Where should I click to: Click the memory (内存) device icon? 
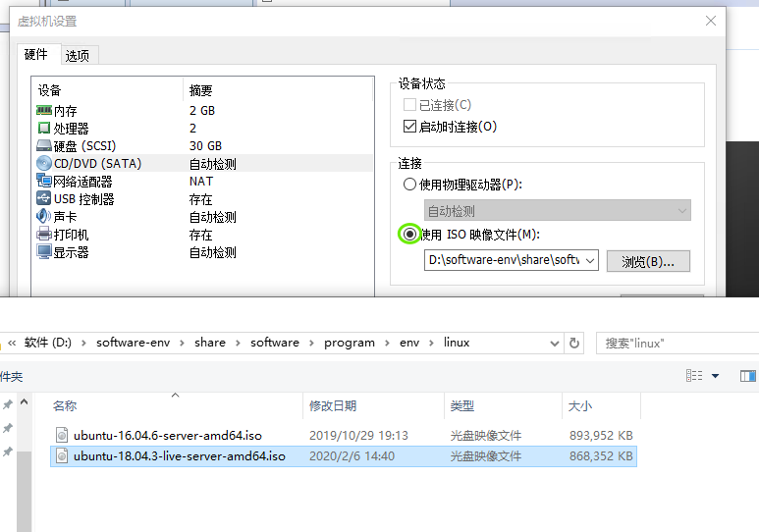[x=44, y=110]
